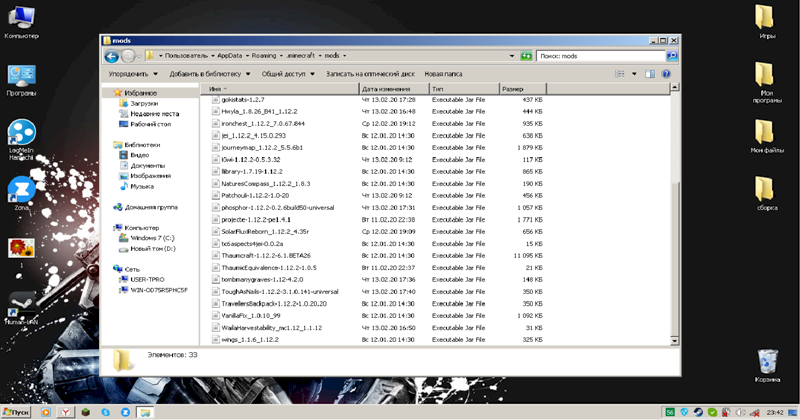The width and height of the screenshot is (800, 420).
Task: Open the Упорядочить dropdown menu
Action: pyautogui.click(x=133, y=74)
